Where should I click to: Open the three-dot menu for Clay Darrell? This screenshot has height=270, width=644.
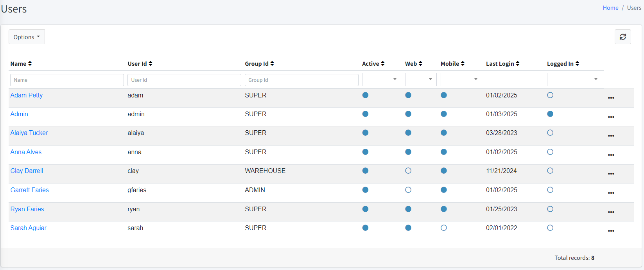pyautogui.click(x=611, y=174)
